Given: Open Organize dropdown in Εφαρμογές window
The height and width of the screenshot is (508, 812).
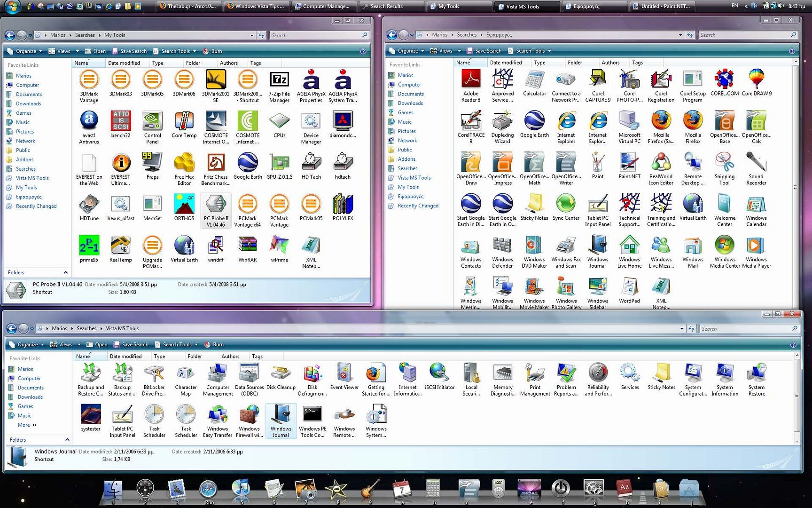Looking at the screenshot, I should 407,51.
